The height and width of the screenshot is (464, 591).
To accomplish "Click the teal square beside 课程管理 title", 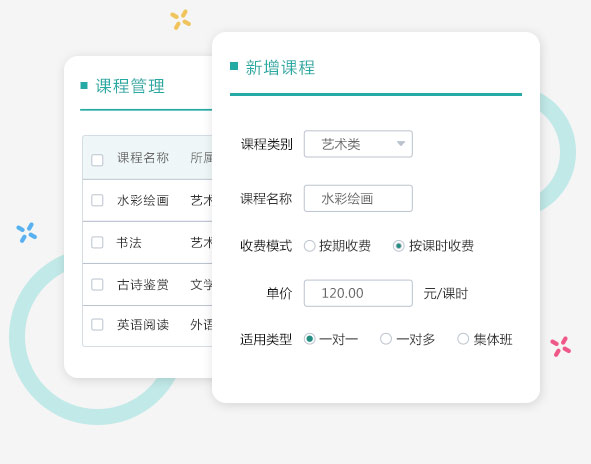I will point(84,85).
